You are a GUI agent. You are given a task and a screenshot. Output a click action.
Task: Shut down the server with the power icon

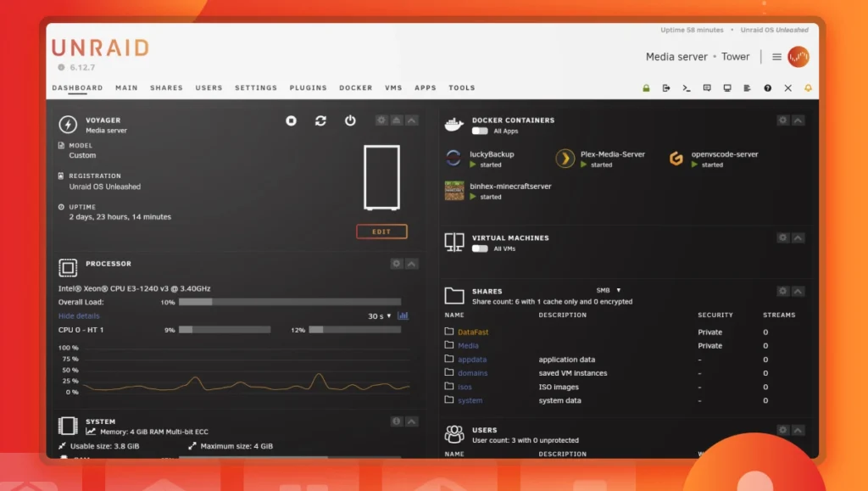350,120
